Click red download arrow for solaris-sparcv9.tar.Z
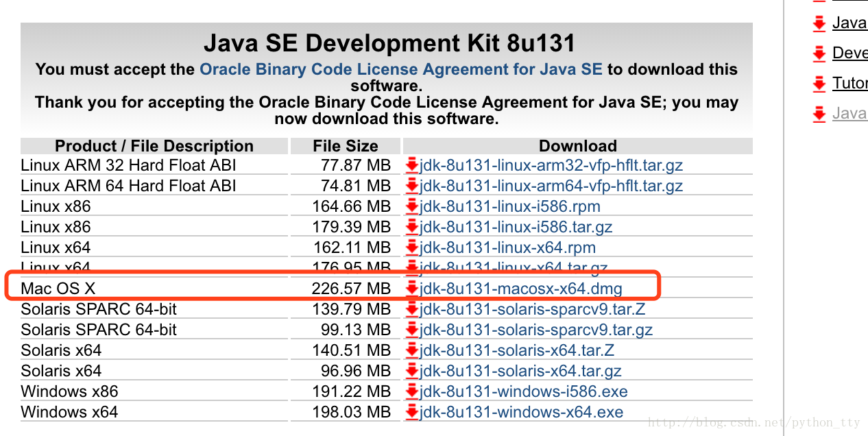The height and width of the screenshot is (436, 868). tap(412, 309)
